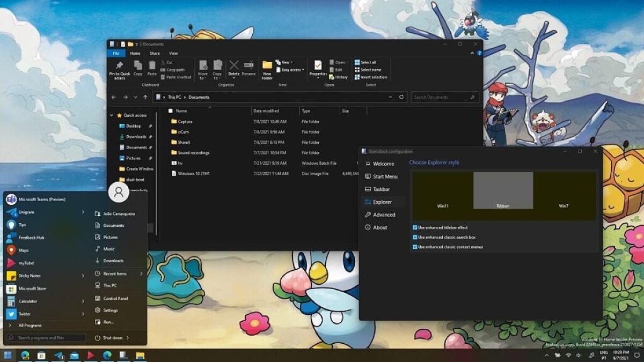
Task: Select the Cut icon in the Clipboard group
Action: [x=167, y=62]
